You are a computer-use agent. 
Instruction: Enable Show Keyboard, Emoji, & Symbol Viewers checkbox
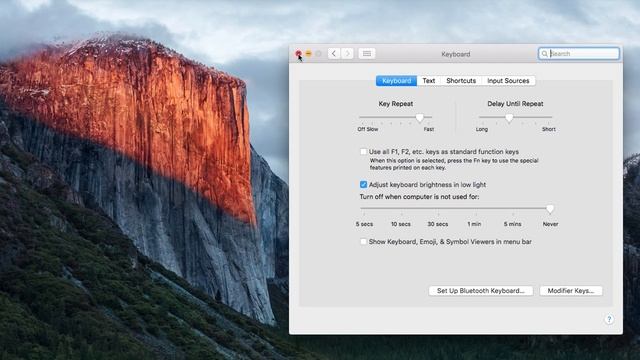[363, 242]
